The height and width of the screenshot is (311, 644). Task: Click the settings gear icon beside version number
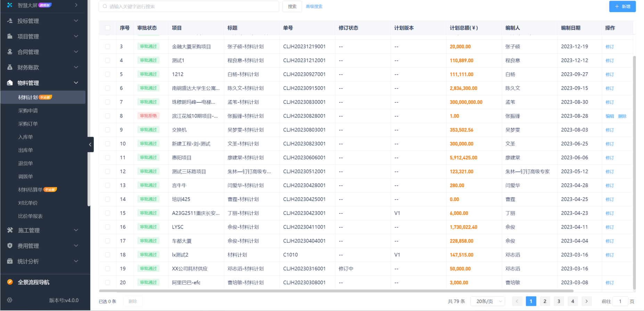pos(10,300)
